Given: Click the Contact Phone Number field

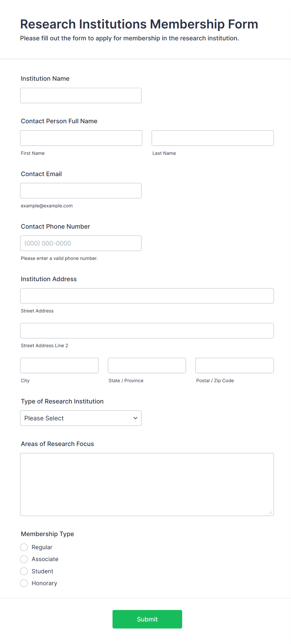Looking at the screenshot, I should pos(81,243).
